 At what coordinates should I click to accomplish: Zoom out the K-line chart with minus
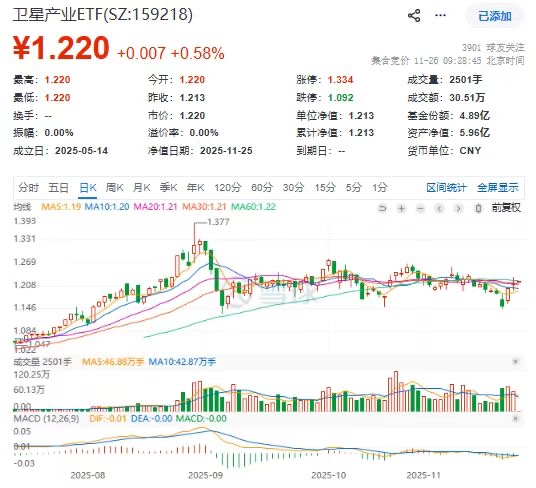pos(420,208)
